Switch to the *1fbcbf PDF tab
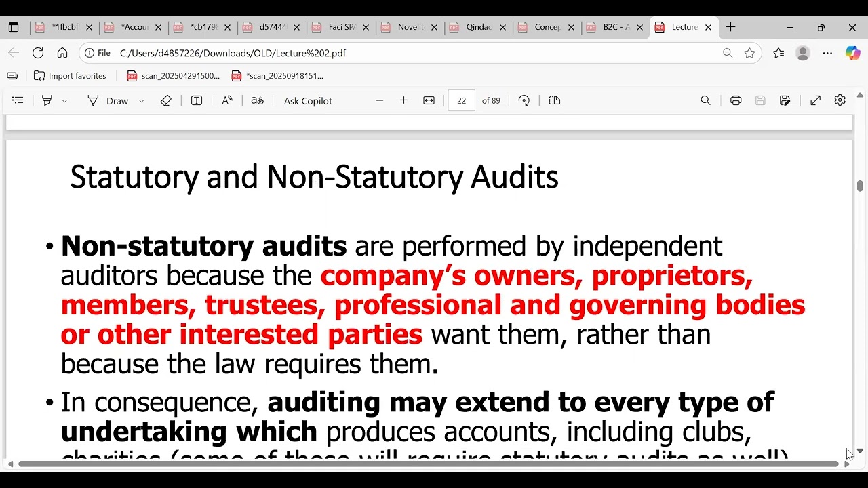The height and width of the screenshot is (488, 868). point(64,28)
